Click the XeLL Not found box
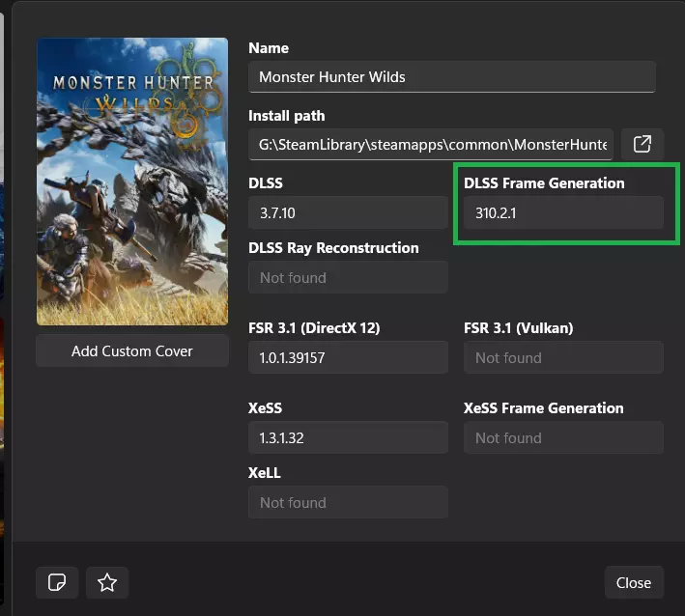This screenshot has height=616, width=685. coord(348,503)
